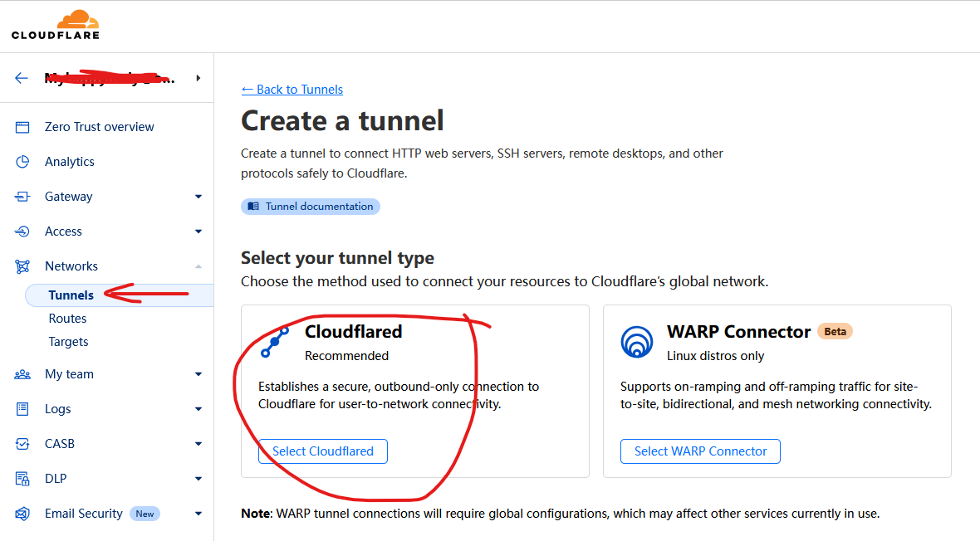Expand the Gateway menu arrow
Screen dimensions: 980x541
click(198, 197)
